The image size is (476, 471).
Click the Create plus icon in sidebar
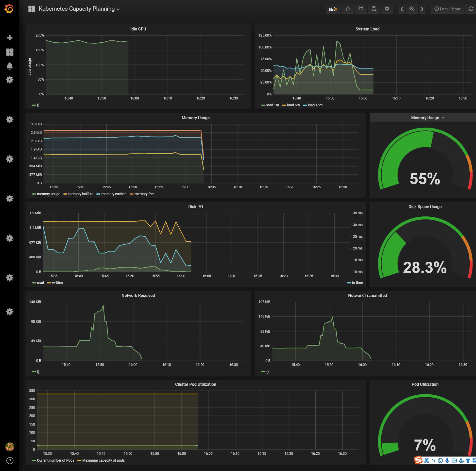click(x=10, y=38)
